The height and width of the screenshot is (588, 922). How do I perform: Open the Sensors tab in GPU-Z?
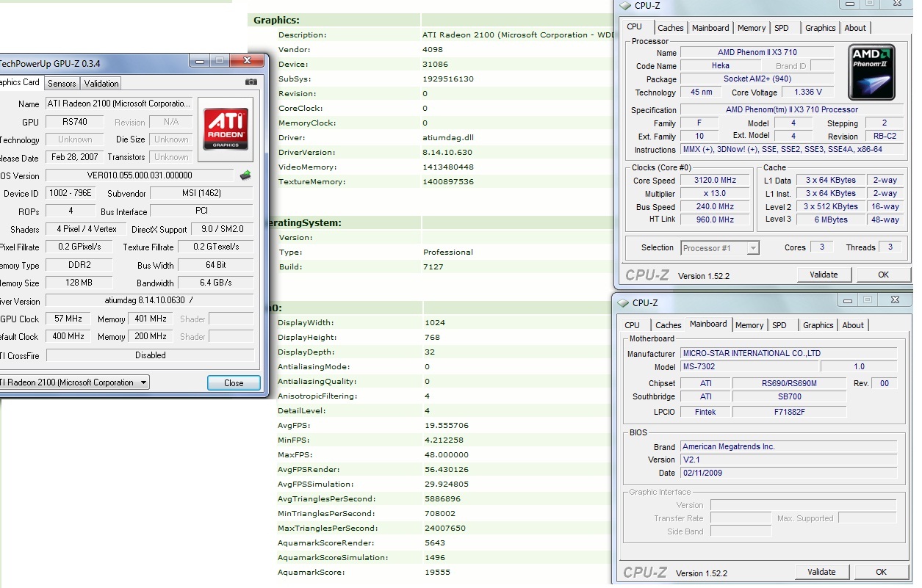tap(62, 83)
